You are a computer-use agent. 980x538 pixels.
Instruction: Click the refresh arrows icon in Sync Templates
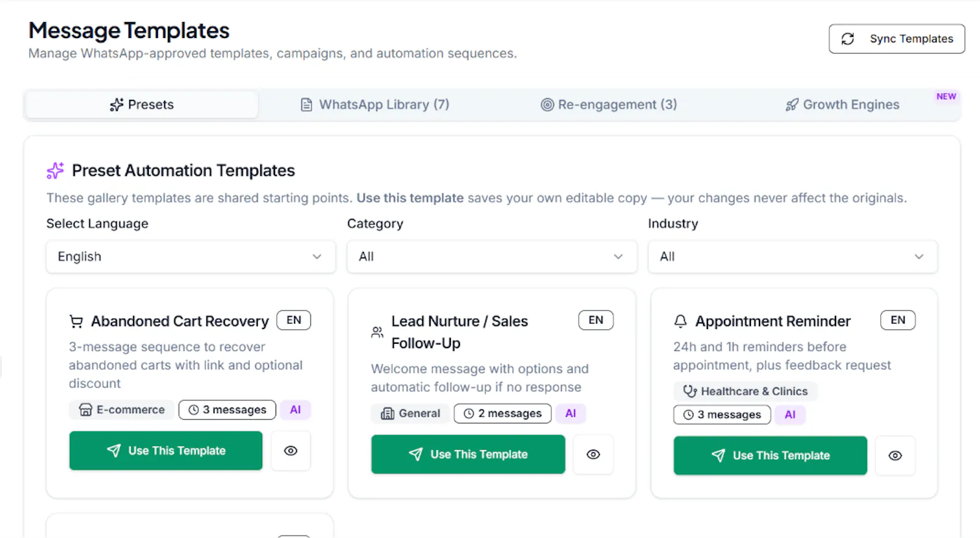[x=848, y=39]
